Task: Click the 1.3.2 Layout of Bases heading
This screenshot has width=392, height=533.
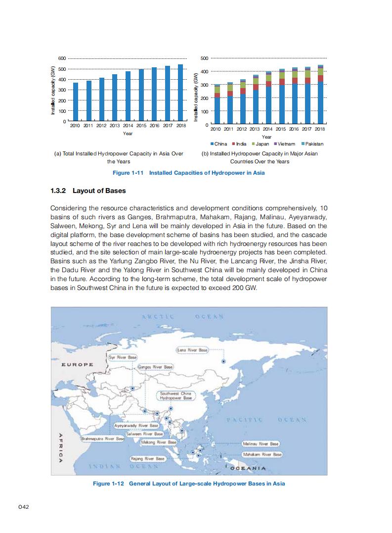Action: 88,191
